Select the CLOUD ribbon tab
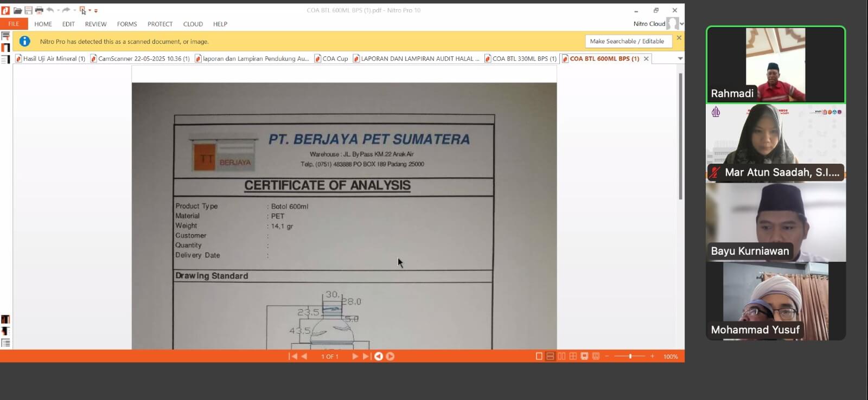 [193, 24]
